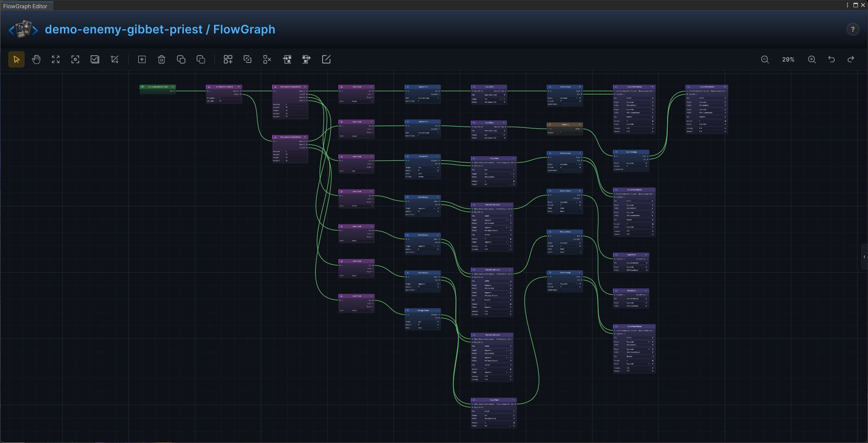Click the 29% zoom level readout
Viewport: 868px width, 443px height.
[x=788, y=59]
